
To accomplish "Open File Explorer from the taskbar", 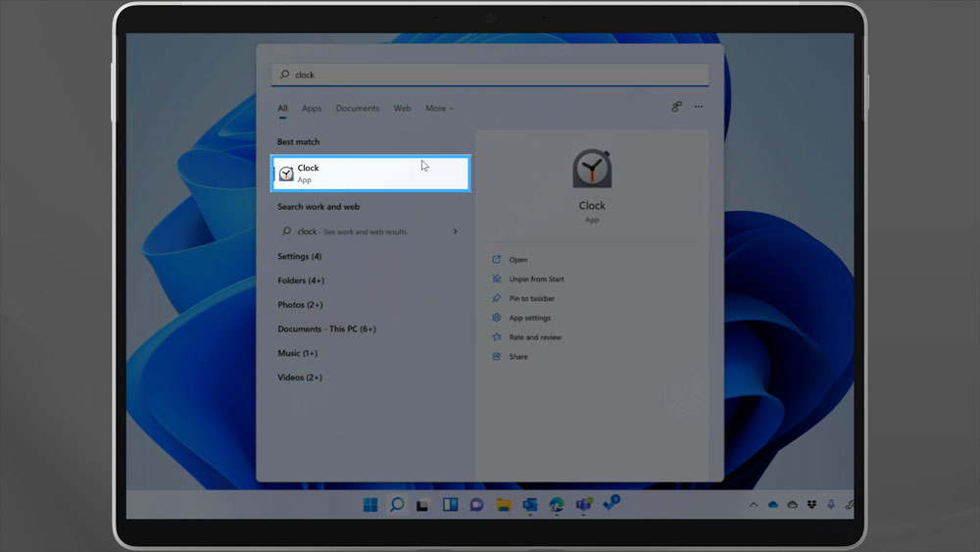I will tap(503, 505).
